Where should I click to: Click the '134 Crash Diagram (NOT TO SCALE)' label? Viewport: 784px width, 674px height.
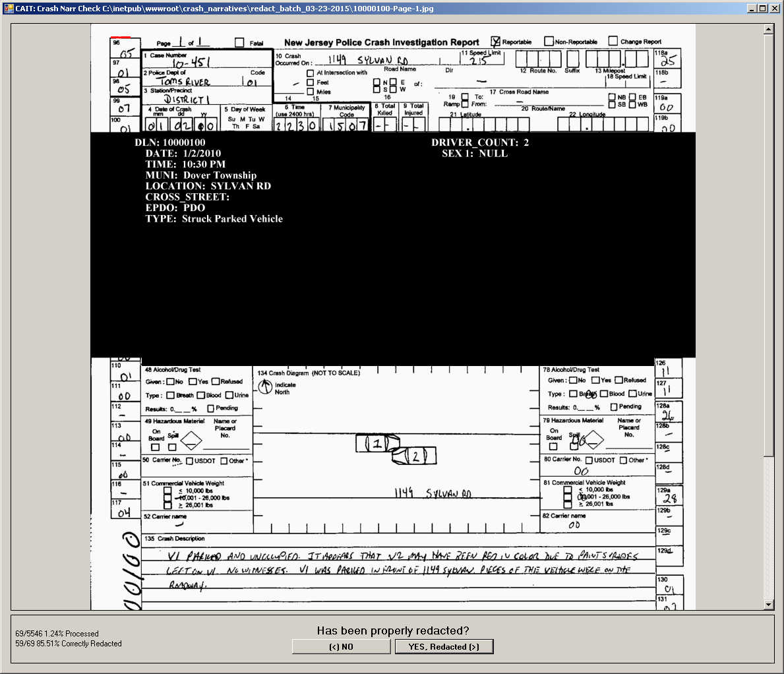coord(309,373)
